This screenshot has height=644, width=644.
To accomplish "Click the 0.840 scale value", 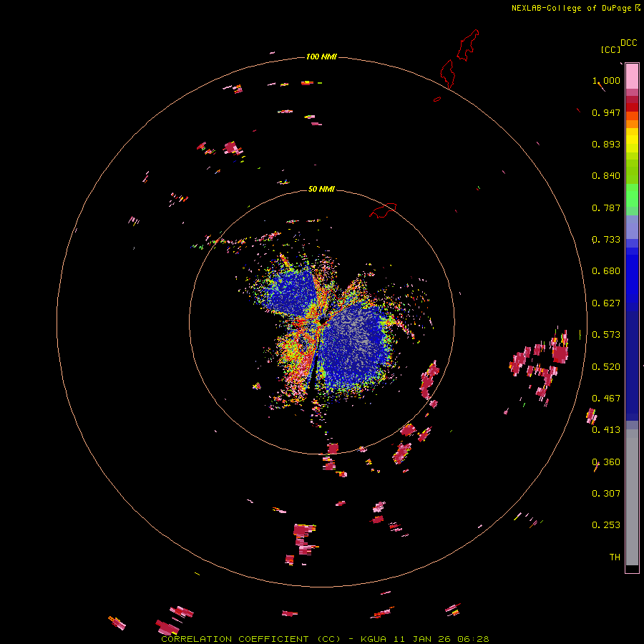I will [606, 176].
